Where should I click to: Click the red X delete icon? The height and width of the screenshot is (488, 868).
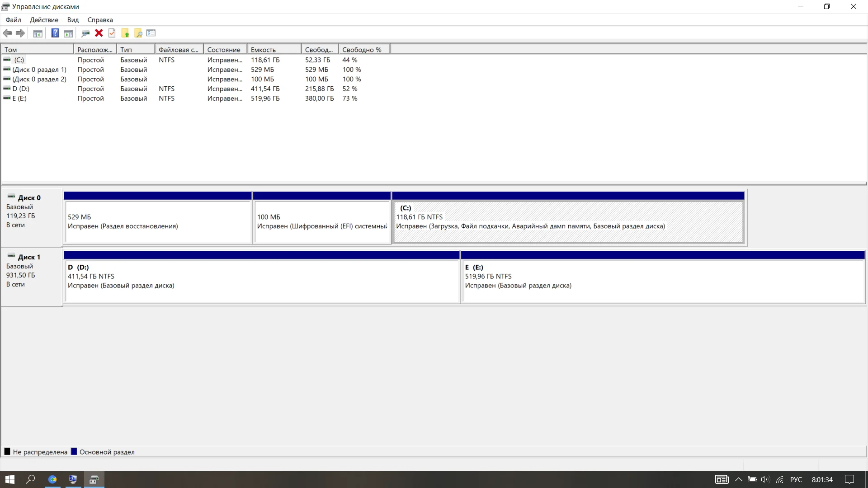click(x=99, y=33)
